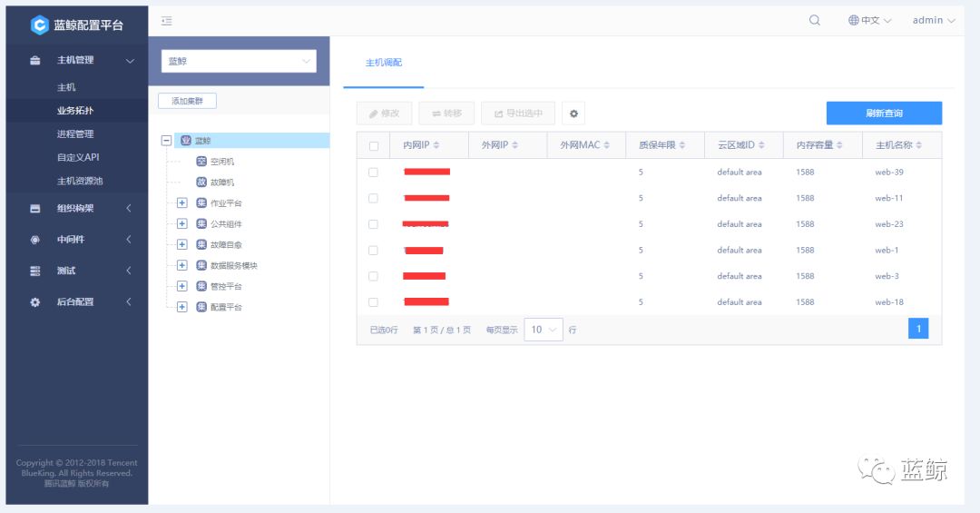Sort table by 外网IP column arrows
Screen dimensions: 980x513
515,145
